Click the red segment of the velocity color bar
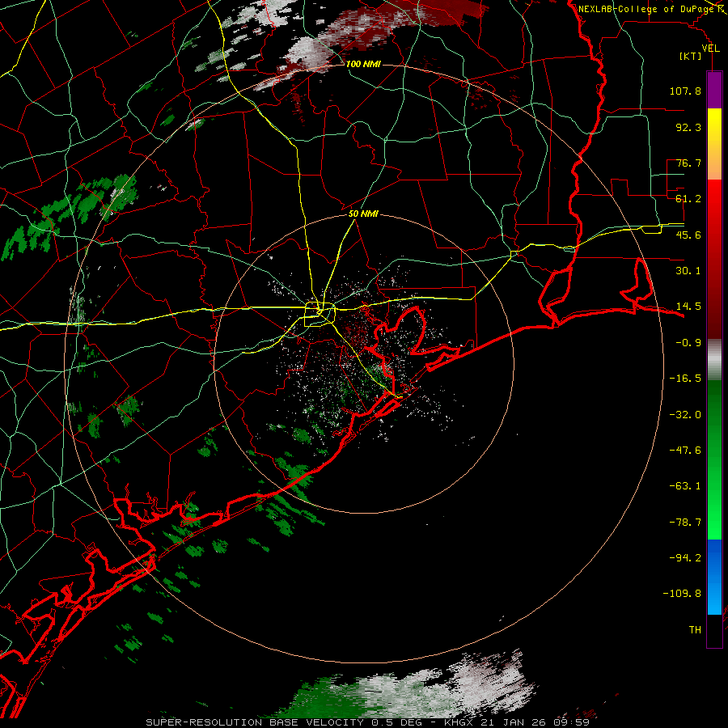 pos(714,259)
